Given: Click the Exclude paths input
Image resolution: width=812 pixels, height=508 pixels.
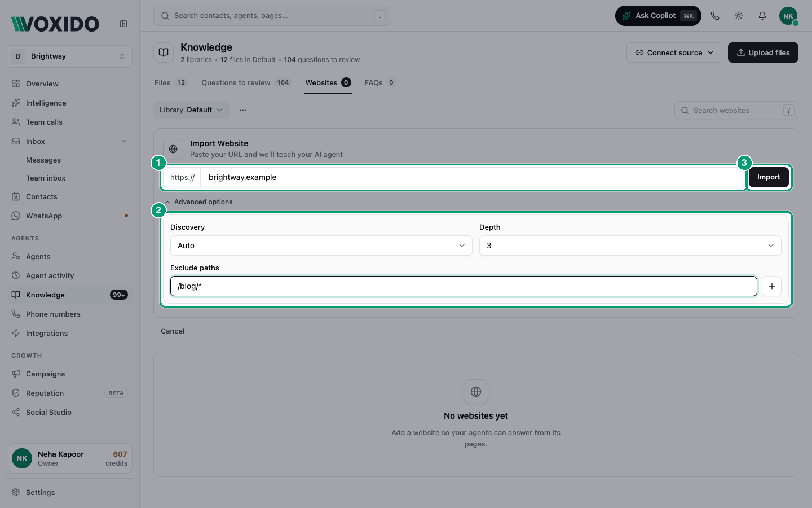Looking at the screenshot, I should pos(464,286).
